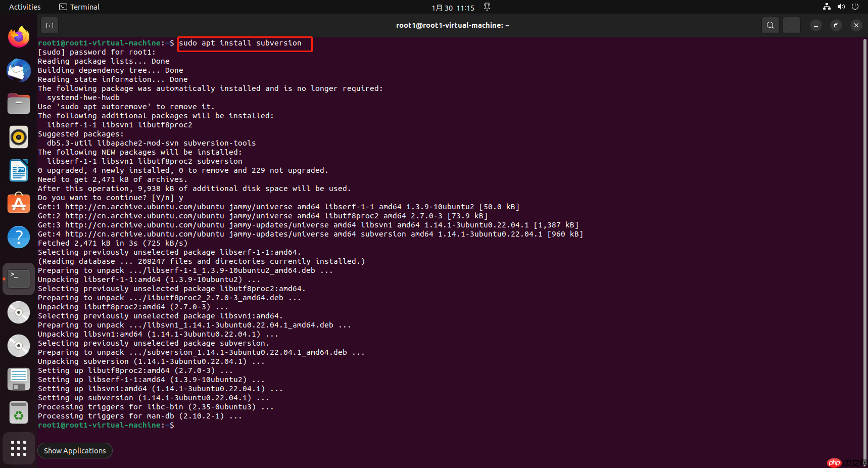Viewport: 868px width, 468px height.
Task: Click the 'Unpacking libutf8proc2:amd64 (2.7.0-3)' line
Action: (x=133, y=307)
